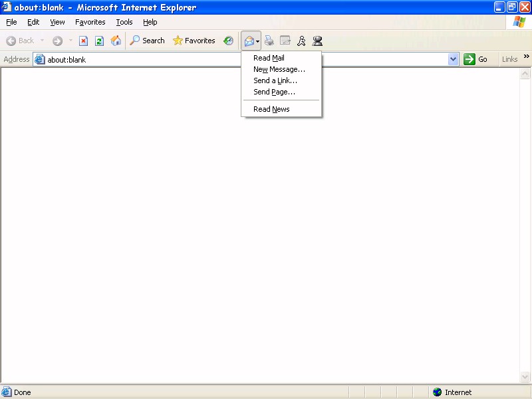Restore down the Internet Explorer window
The image size is (532, 399).
[x=511, y=7]
